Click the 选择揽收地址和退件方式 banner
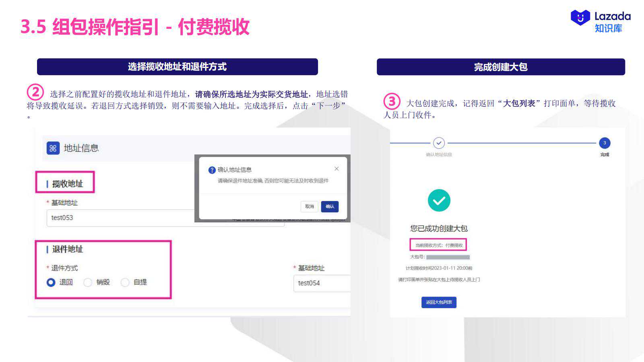The image size is (644, 362). tap(178, 67)
